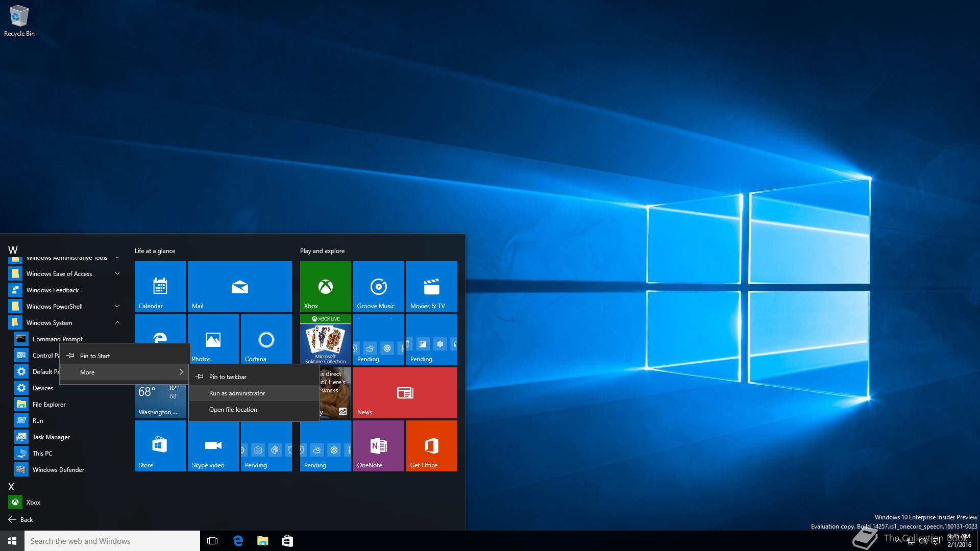
Task: Expand the Windows Administrative Tools folder
Action: (x=65, y=258)
